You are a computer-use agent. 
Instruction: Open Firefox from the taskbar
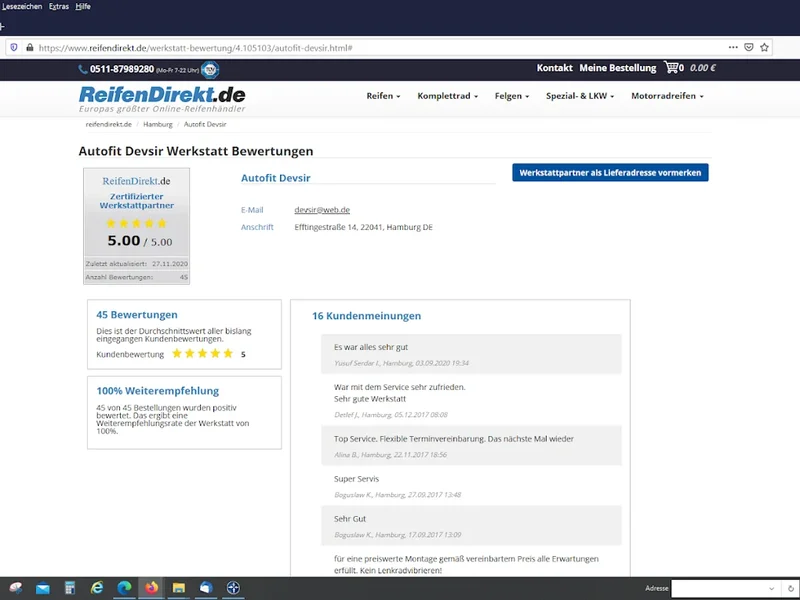coord(152,588)
